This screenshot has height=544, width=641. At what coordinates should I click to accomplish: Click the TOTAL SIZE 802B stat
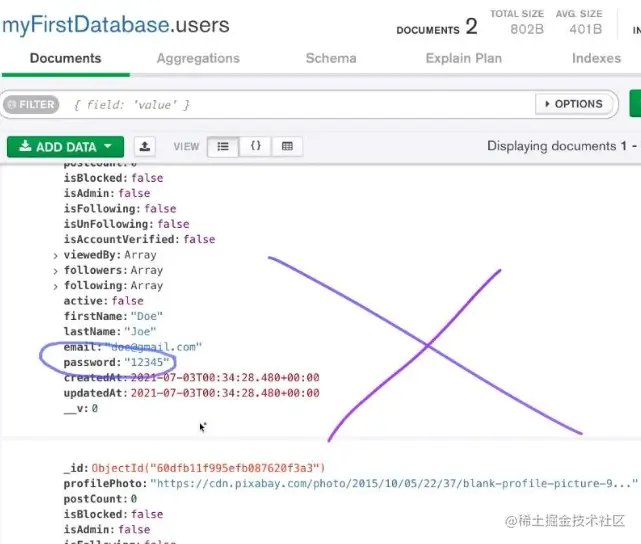[x=517, y=23]
